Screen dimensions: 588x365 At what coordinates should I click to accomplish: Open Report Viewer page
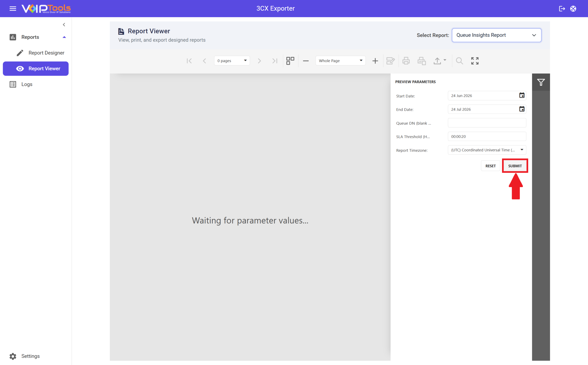click(x=36, y=68)
